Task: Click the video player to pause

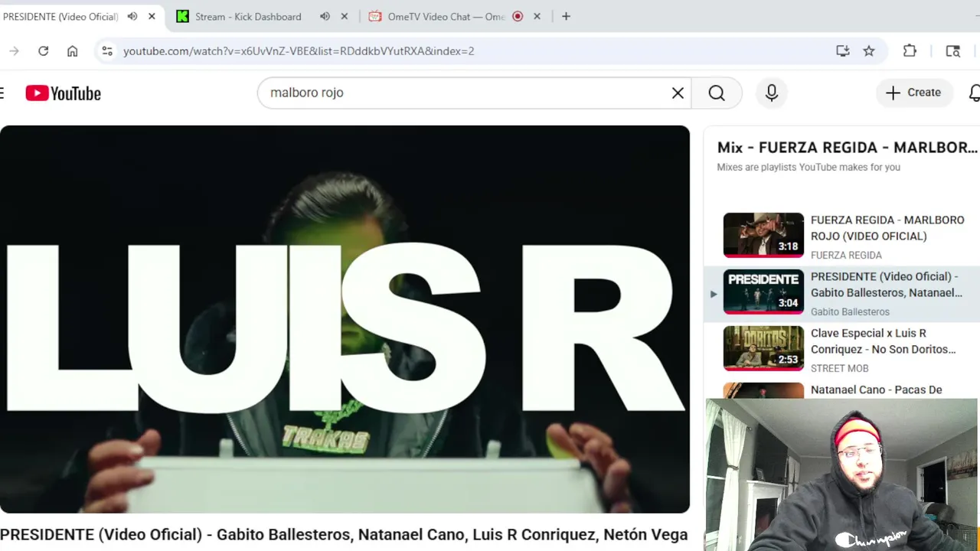Action: [x=345, y=319]
